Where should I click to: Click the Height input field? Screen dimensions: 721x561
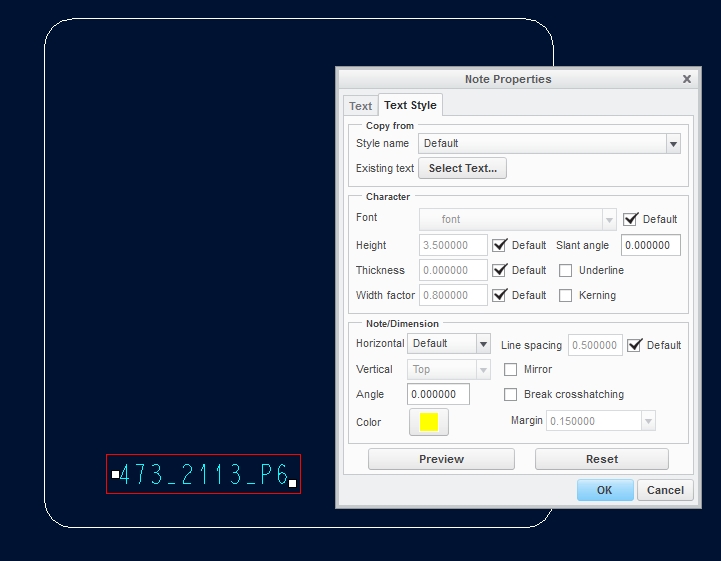(453, 245)
